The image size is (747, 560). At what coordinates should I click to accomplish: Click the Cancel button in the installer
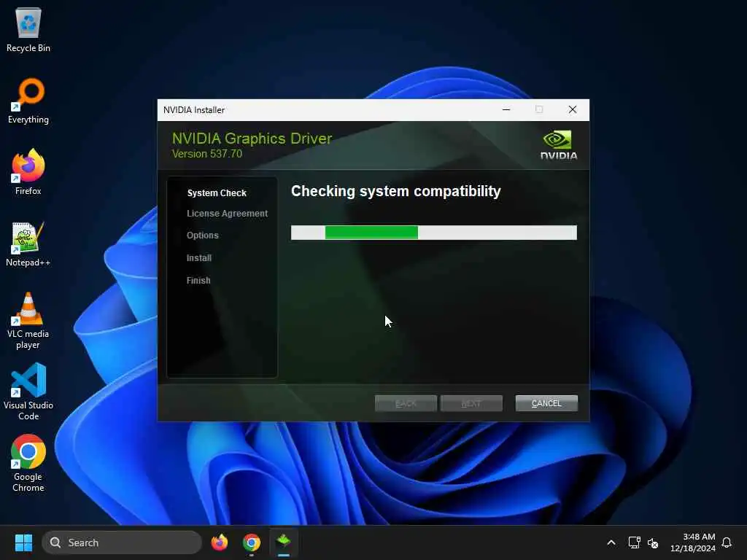[x=546, y=403]
